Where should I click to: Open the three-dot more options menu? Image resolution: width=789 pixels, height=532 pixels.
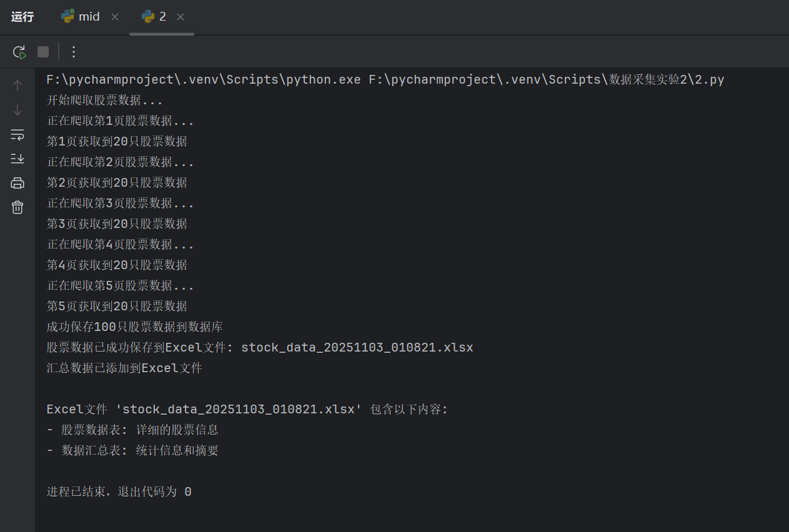[x=74, y=52]
